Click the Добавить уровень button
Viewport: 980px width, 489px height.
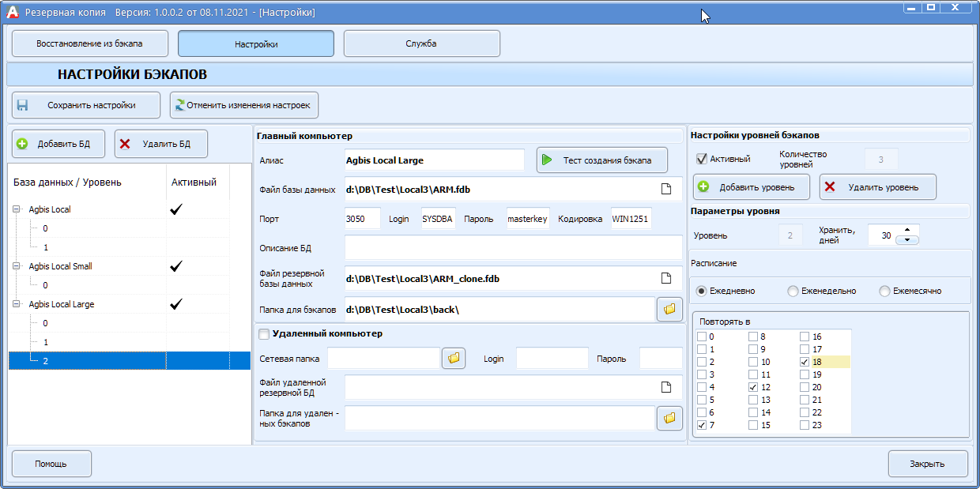752,187
